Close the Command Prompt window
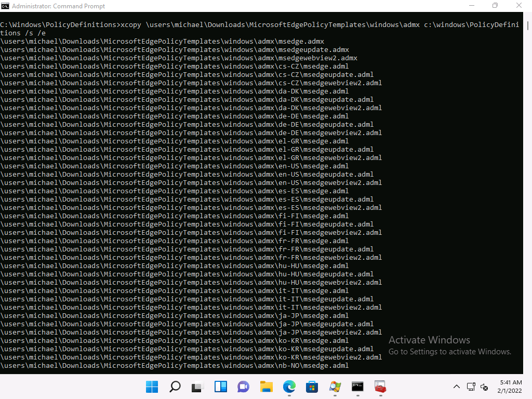The width and height of the screenshot is (532, 399). tap(520, 6)
